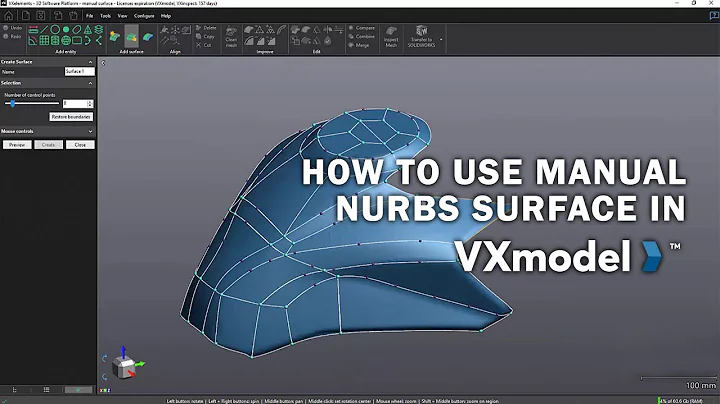Select the filled green point entity tool
The image size is (720, 404).
[x=66, y=30]
